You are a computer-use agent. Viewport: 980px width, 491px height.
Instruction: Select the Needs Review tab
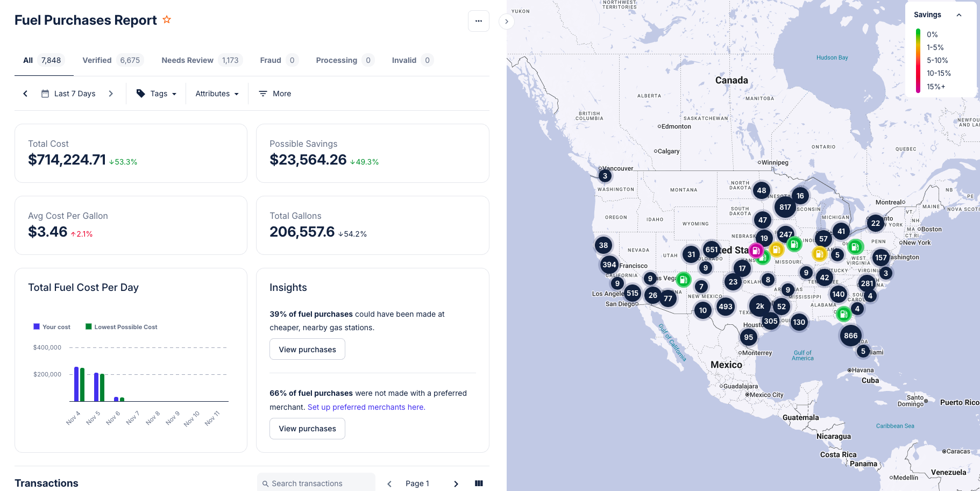click(200, 60)
